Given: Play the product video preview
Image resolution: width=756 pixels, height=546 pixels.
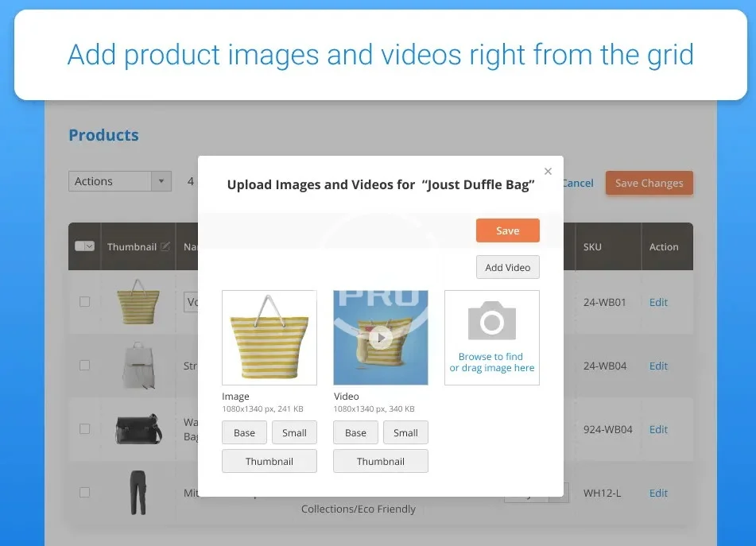Looking at the screenshot, I should click(381, 338).
